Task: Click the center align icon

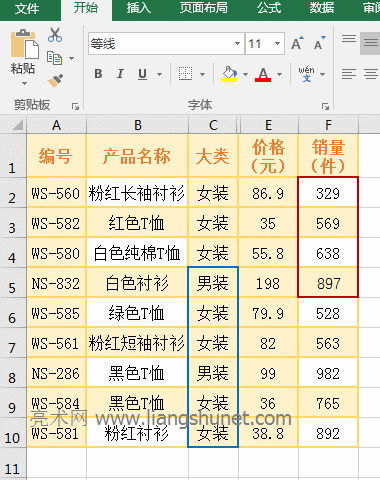Action: click(371, 74)
